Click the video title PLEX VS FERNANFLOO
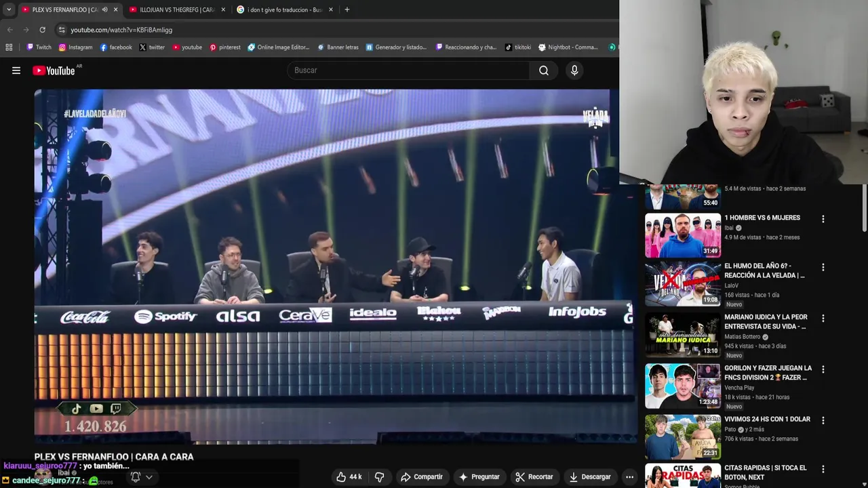The image size is (868, 488). 114,457
